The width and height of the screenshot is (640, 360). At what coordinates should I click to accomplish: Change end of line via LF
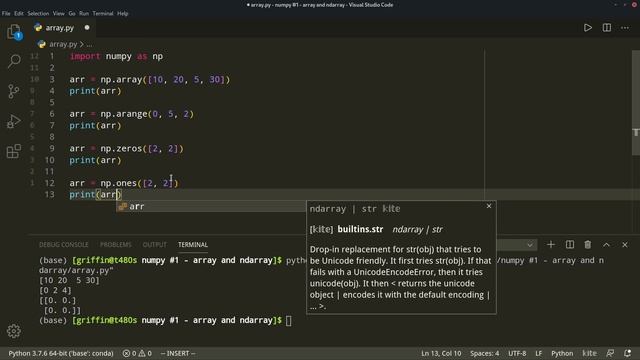pos(538,353)
